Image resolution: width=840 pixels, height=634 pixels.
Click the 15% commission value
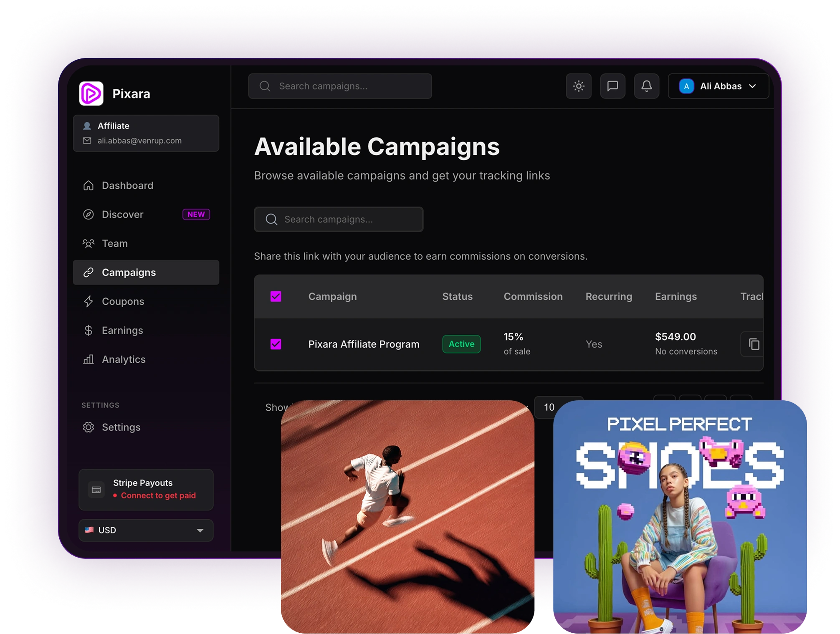click(x=513, y=336)
